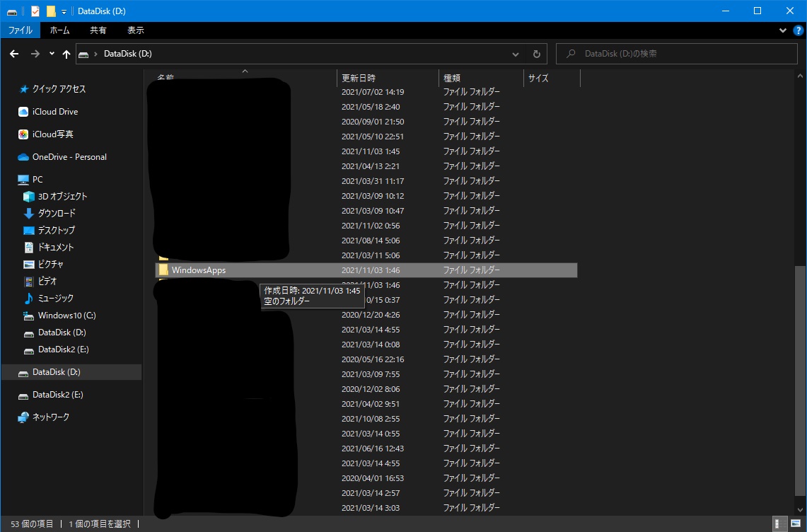The height and width of the screenshot is (532, 807).
Task: Switch to the ホーム ribbon tab
Action: pyautogui.click(x=59, y=30)
